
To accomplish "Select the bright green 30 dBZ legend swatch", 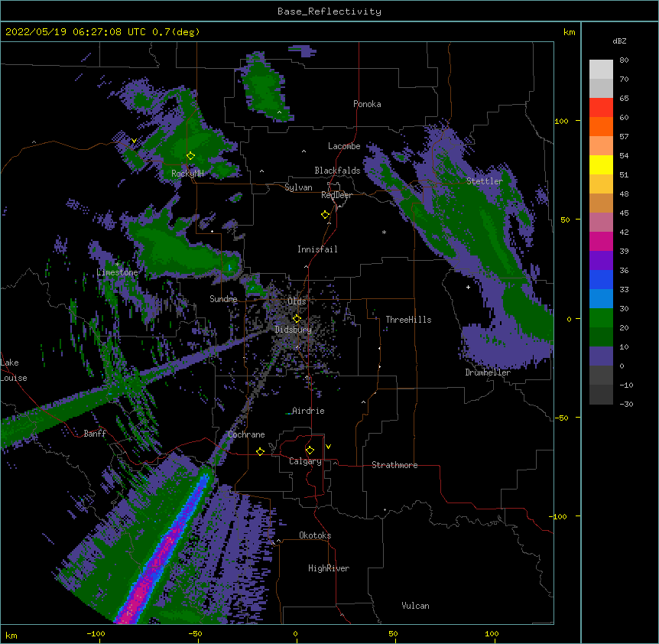I will tap(601, 318).
